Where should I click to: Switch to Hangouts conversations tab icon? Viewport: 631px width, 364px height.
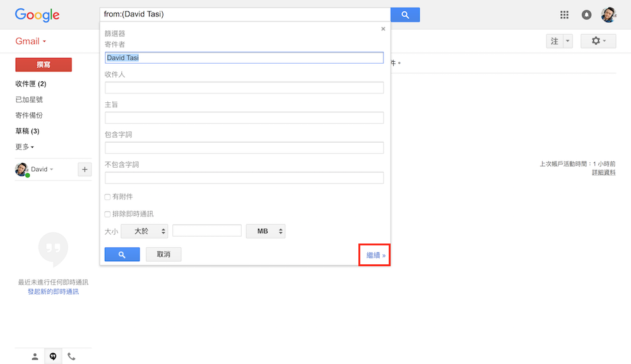coord(53,356)
